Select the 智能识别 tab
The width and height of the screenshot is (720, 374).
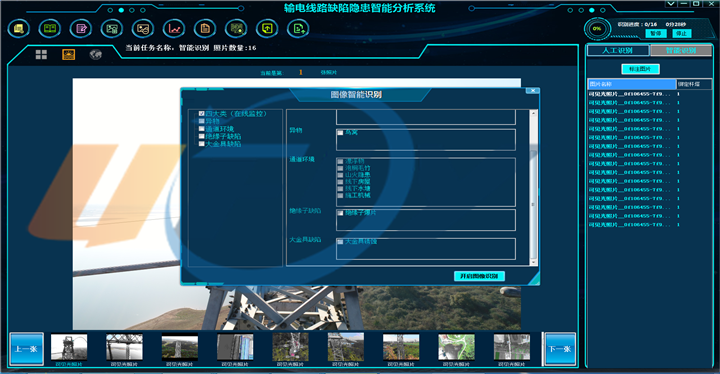pos(681,51)
